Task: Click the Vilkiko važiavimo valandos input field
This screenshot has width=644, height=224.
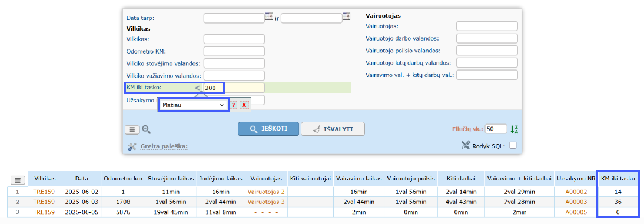Action: [234, 76]
